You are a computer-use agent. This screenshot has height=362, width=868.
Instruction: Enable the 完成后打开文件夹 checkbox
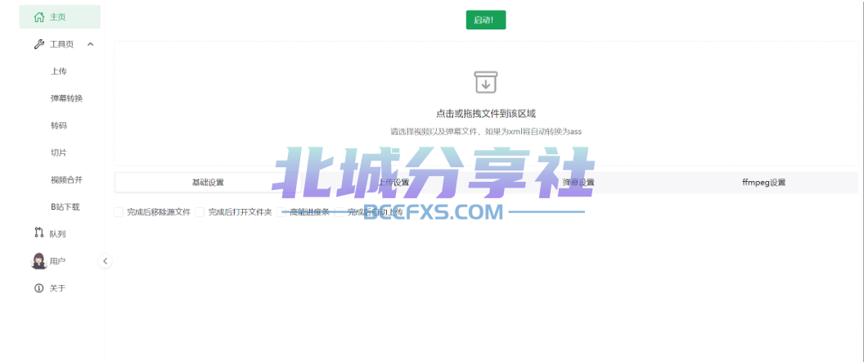200,212
